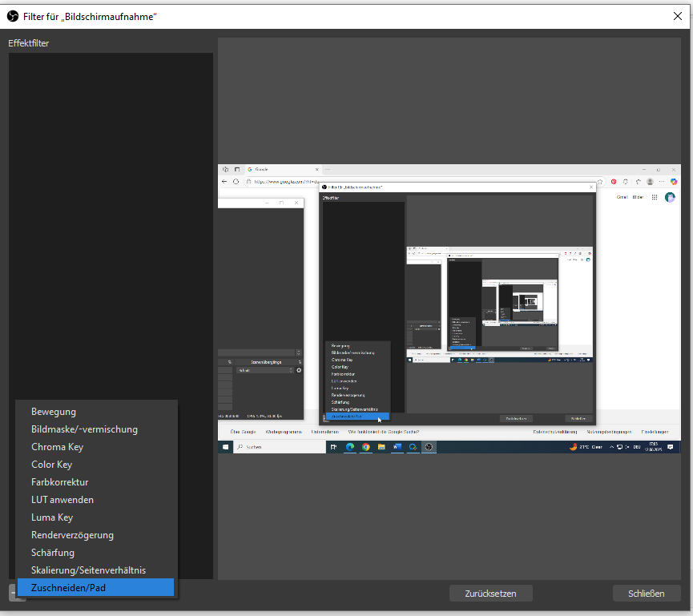Click the screen capture preview image
Viewport: 693px width, 616px height.
click(x=449, y=309)
